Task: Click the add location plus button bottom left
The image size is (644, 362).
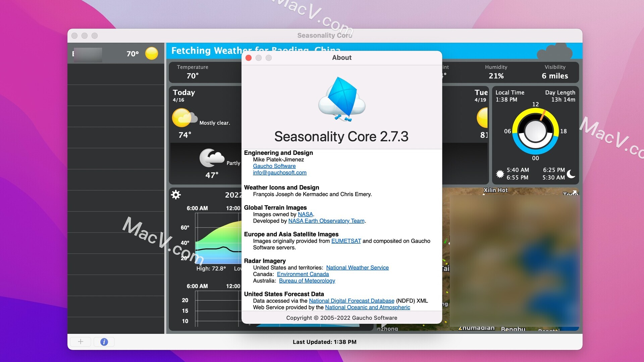Action: pyautogui.click(x=81, y=342)
